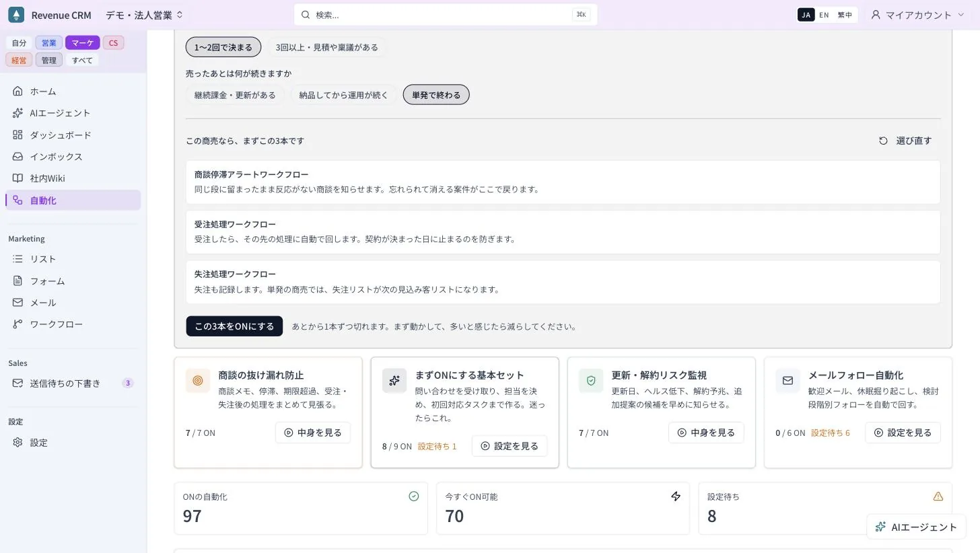Viewport: 980px width, 553px height.
Task: Switch language to JA
Action: coord(806,15)
